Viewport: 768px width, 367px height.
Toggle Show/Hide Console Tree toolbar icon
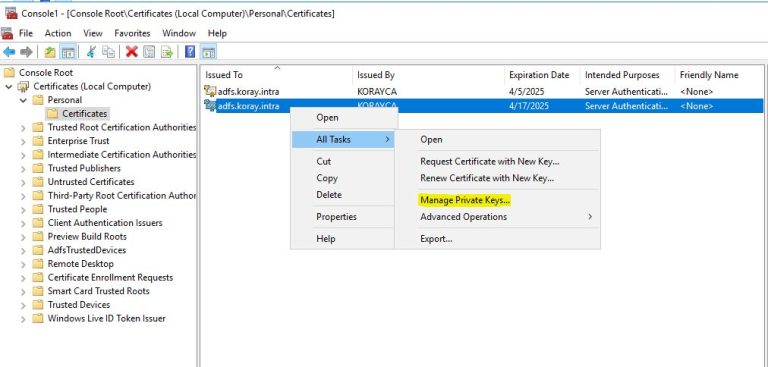68,52
